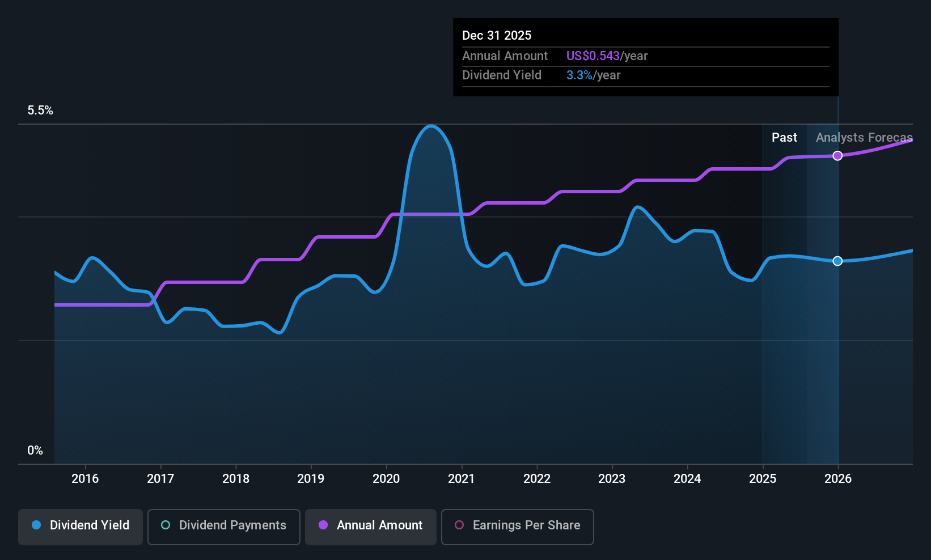The width and height of the screenshot is (931, 560).
Task: Click the 5.5% y-axis label
Action: pyautogui.click(x=40, y=111)
